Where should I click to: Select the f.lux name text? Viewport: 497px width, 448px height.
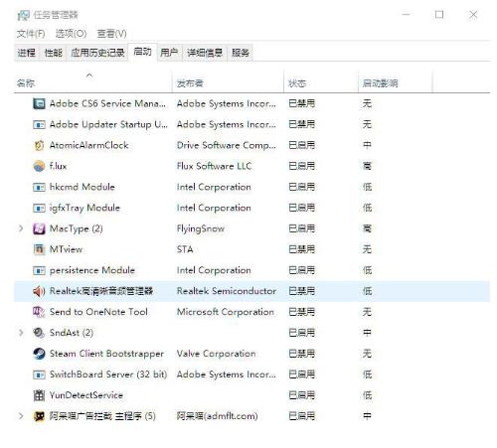click(x=58, y=166)
